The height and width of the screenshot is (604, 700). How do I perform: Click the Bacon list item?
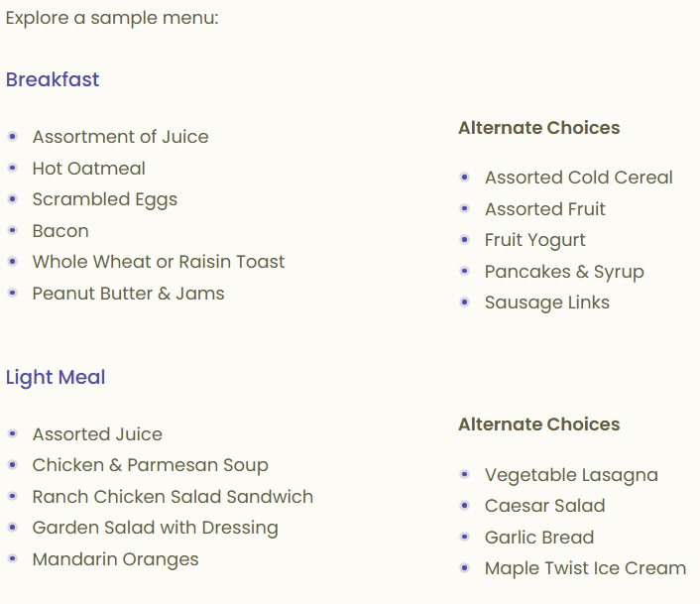pos(60,231)
